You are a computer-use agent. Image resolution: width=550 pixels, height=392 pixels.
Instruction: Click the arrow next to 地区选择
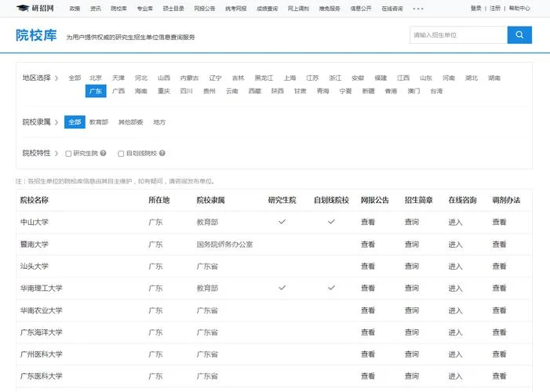pos(56,78)
